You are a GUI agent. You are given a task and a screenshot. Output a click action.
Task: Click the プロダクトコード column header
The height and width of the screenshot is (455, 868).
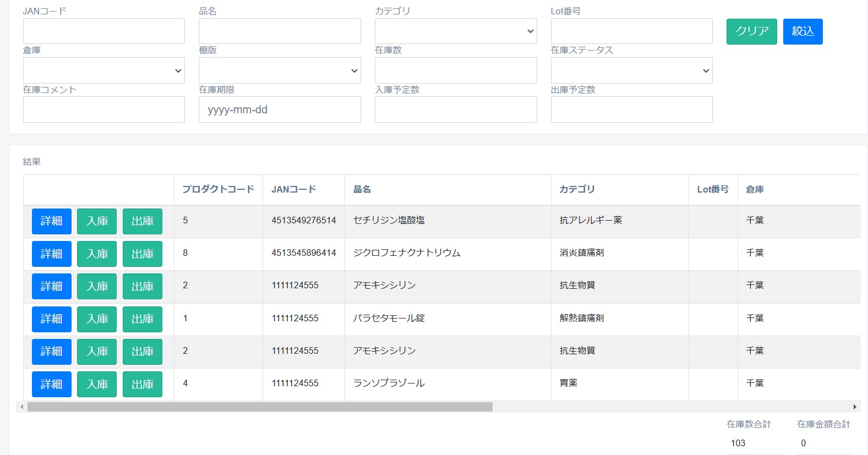(x=218, y=189)
